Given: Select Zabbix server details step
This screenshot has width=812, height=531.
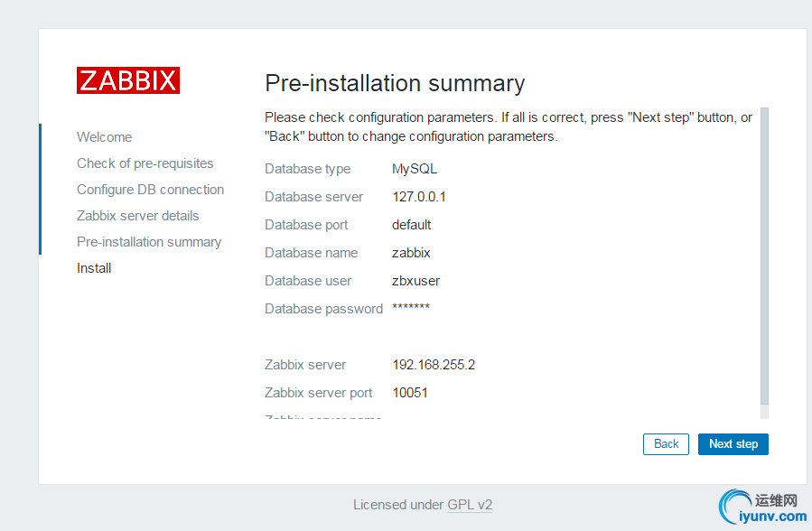Looking at the screenshot, I should click(138, 216).
